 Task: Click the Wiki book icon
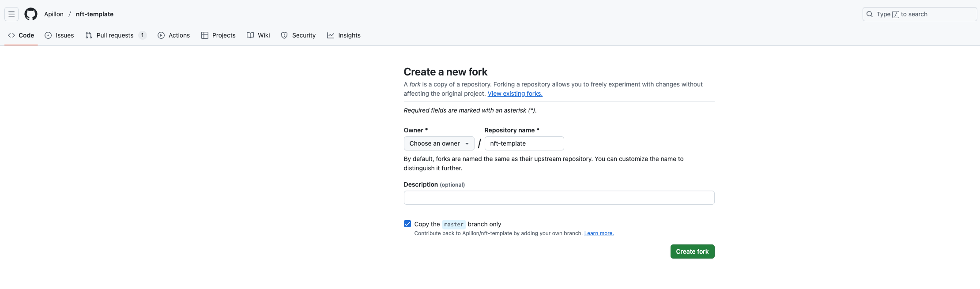tap(250, 35)
